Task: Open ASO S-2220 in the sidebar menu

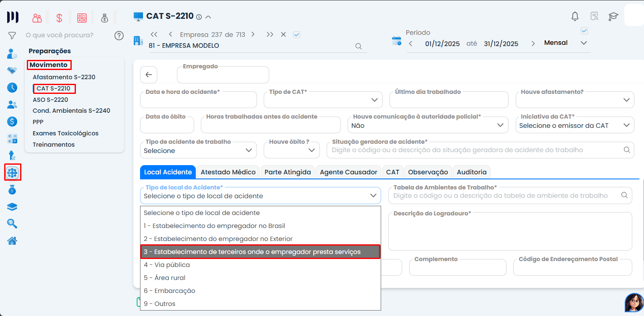Action: [50, 100]
